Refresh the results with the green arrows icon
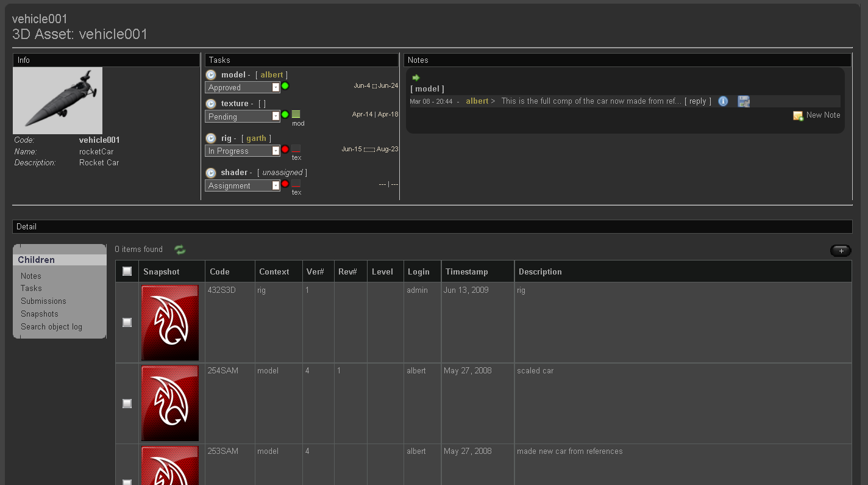This screenshot has width=868, height=485. pos(180,250)
